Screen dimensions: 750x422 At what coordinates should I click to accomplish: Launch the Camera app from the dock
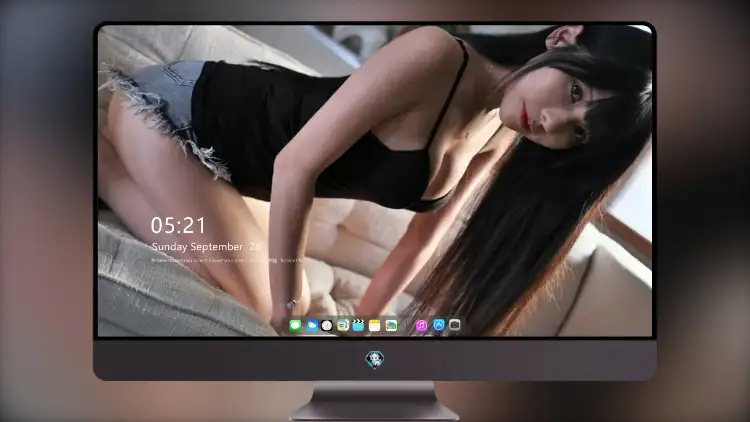[x=454, y=325]
